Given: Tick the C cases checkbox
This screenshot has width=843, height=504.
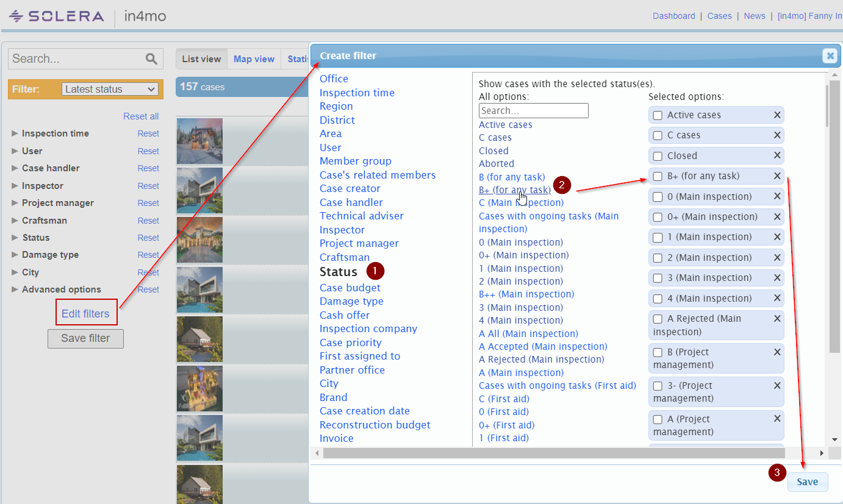Looking at the screenshot, I should point(658,135).
